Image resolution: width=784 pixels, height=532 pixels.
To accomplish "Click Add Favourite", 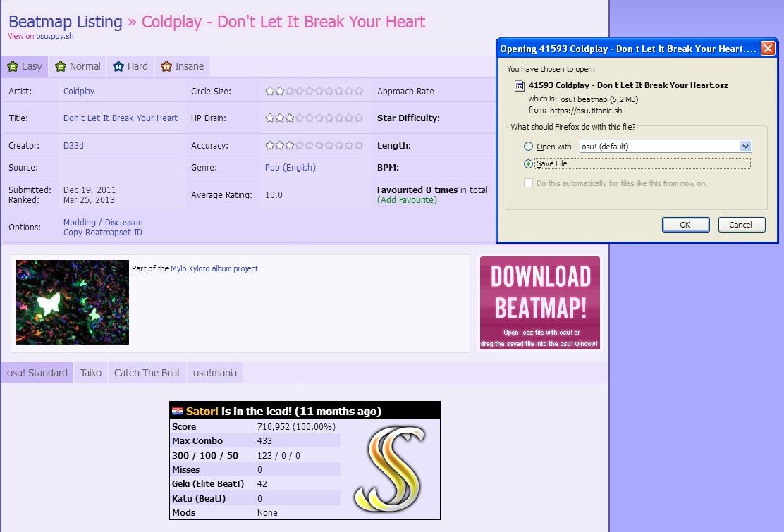I will pos(407,200).
